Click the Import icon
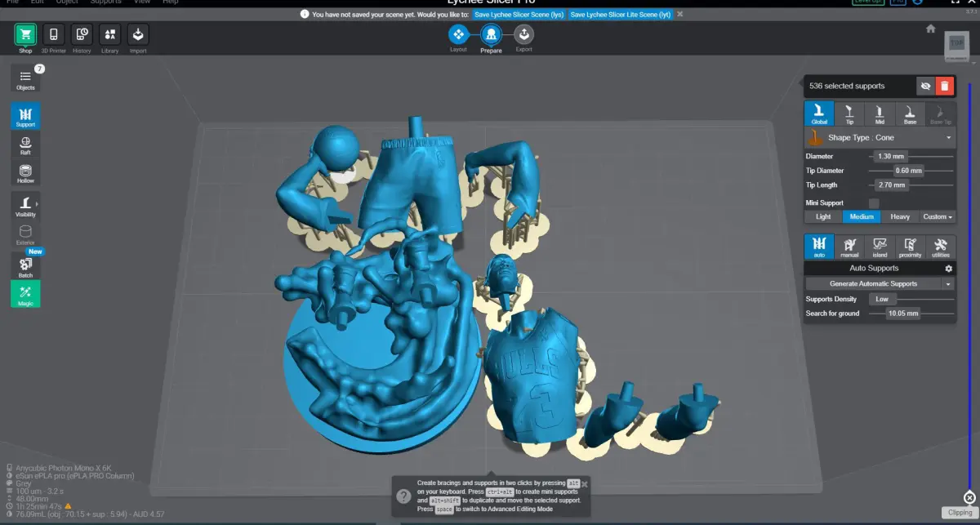This screenshot has width=980, height=525. [138, 38]
